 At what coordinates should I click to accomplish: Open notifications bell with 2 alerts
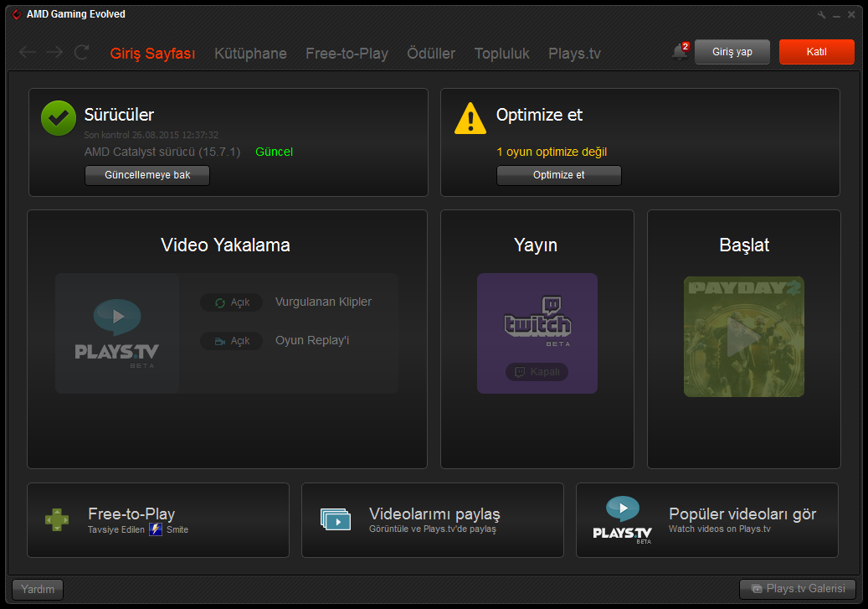681,52
